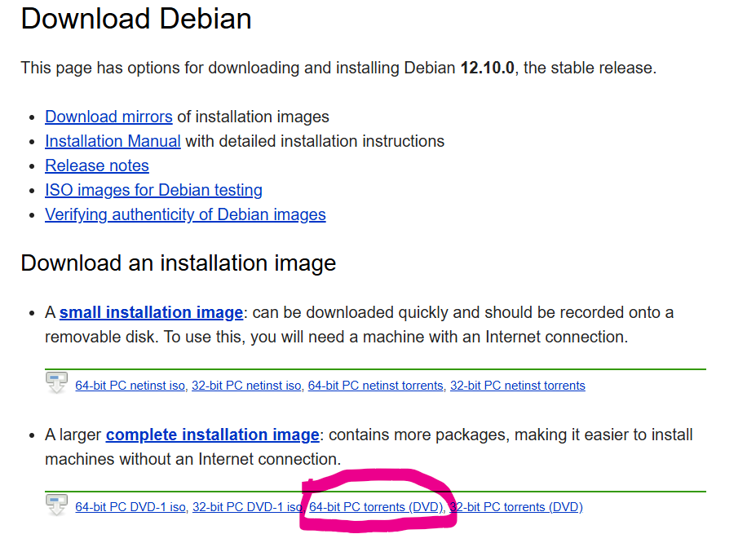Click the netinst download arrow icon
756x534 pixels.
56,382
